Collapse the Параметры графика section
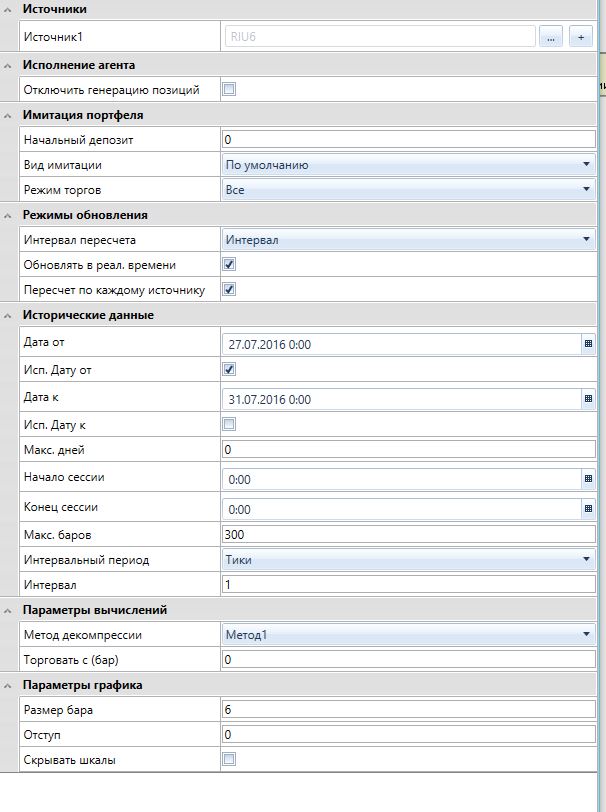 pos(10,686)
